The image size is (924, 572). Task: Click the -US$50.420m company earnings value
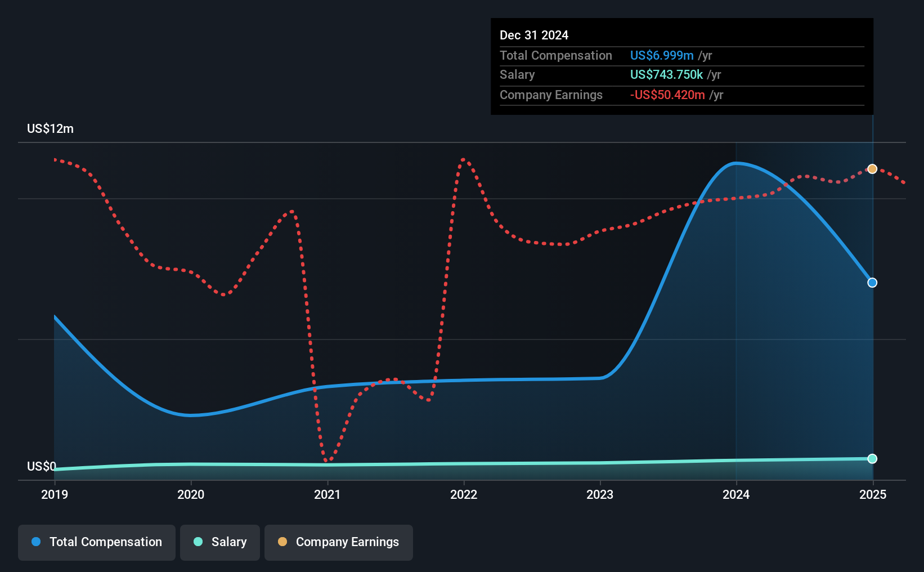(x=667, y=95)
